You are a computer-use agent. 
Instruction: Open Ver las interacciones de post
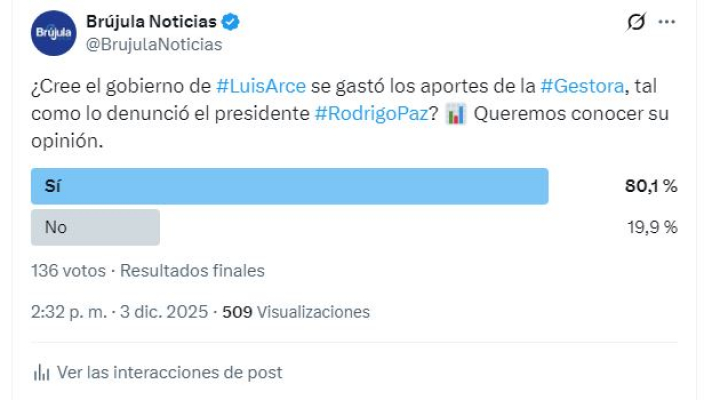click(x=169, y=372)
